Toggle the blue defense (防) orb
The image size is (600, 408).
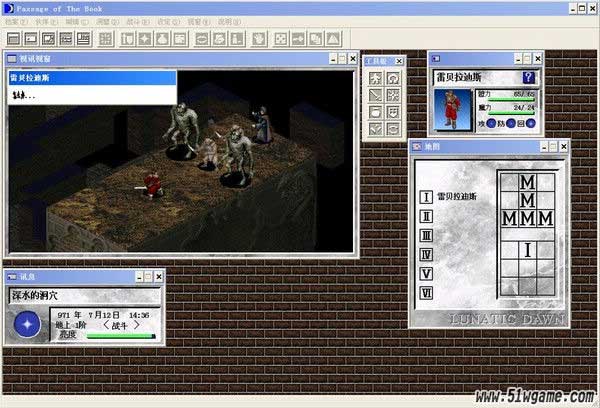(x=511, y=123)
